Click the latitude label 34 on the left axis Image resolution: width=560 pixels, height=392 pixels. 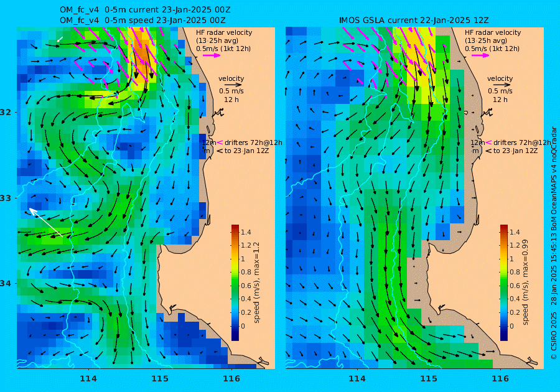pyautogui.click(x=6, y=284)
